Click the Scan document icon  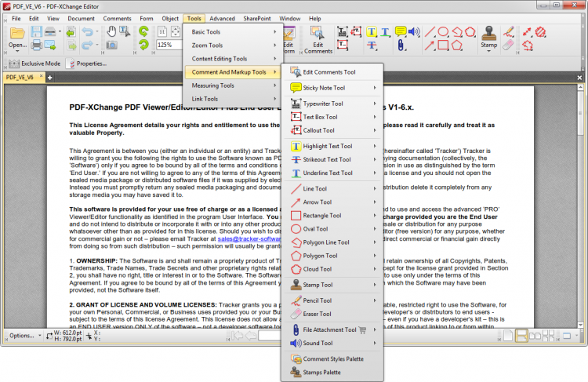coord(50,31)
